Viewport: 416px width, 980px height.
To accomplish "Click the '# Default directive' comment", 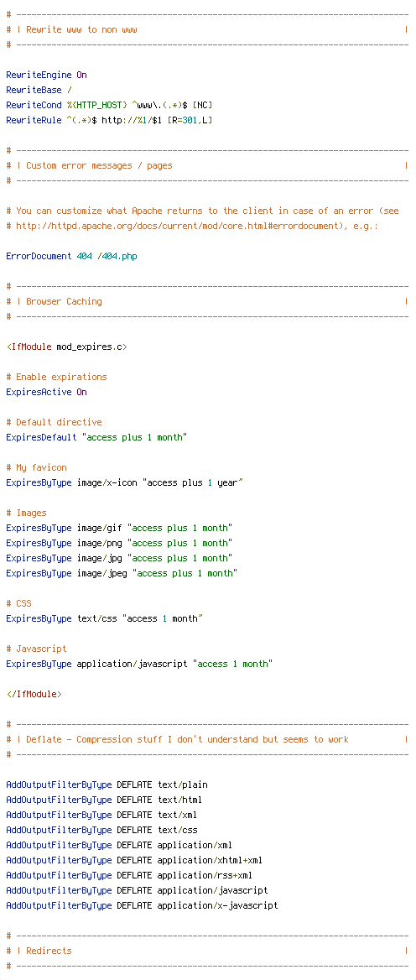I will pos(55,422).
